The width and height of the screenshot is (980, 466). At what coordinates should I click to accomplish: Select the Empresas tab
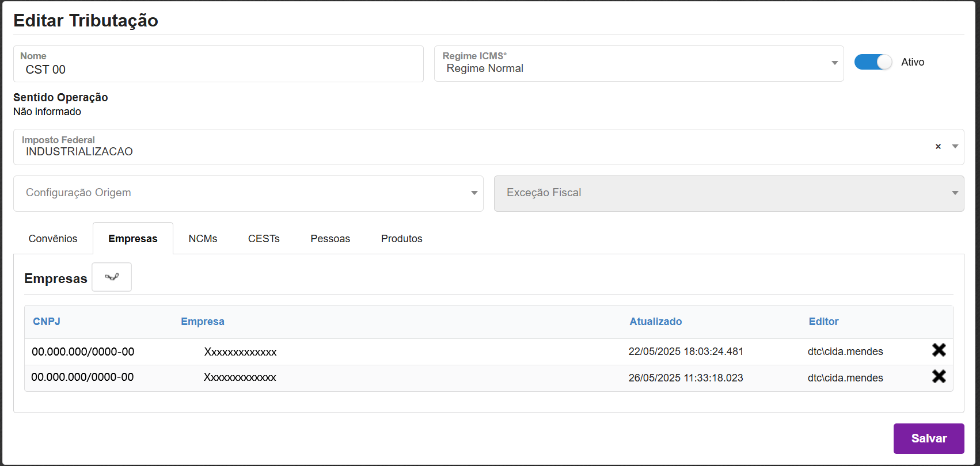click(x=133, y=239)
